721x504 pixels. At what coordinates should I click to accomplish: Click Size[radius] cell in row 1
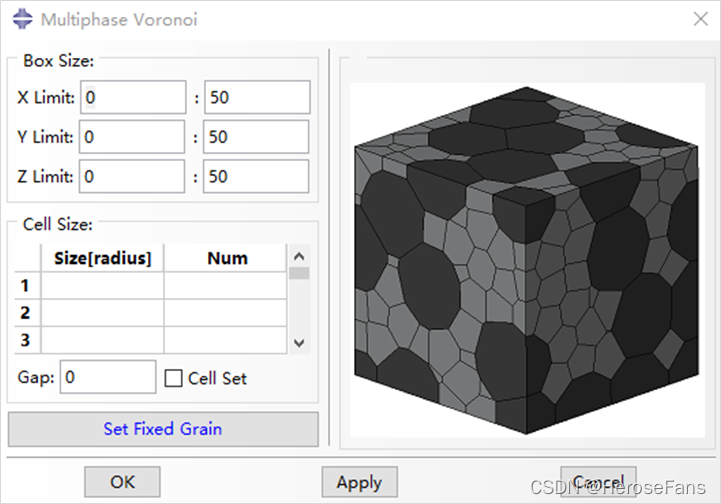pos(103,286)
